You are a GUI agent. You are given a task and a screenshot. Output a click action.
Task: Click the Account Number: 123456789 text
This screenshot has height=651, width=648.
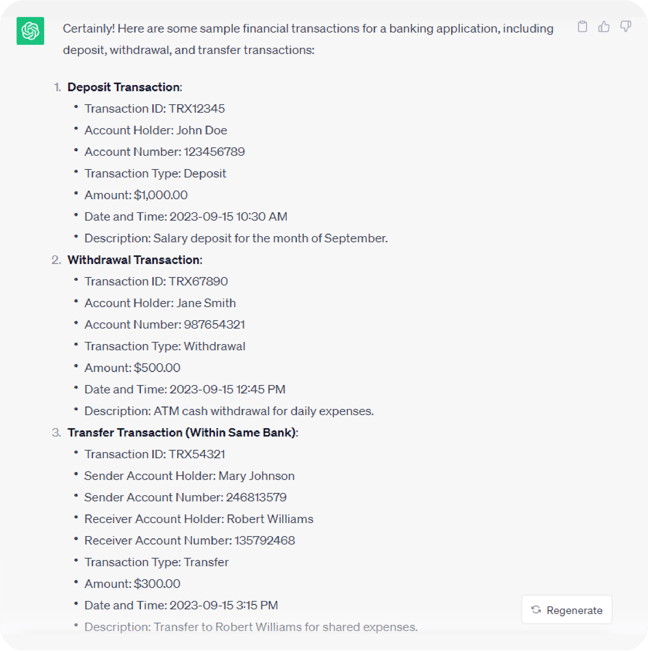[x=164, y=152]
